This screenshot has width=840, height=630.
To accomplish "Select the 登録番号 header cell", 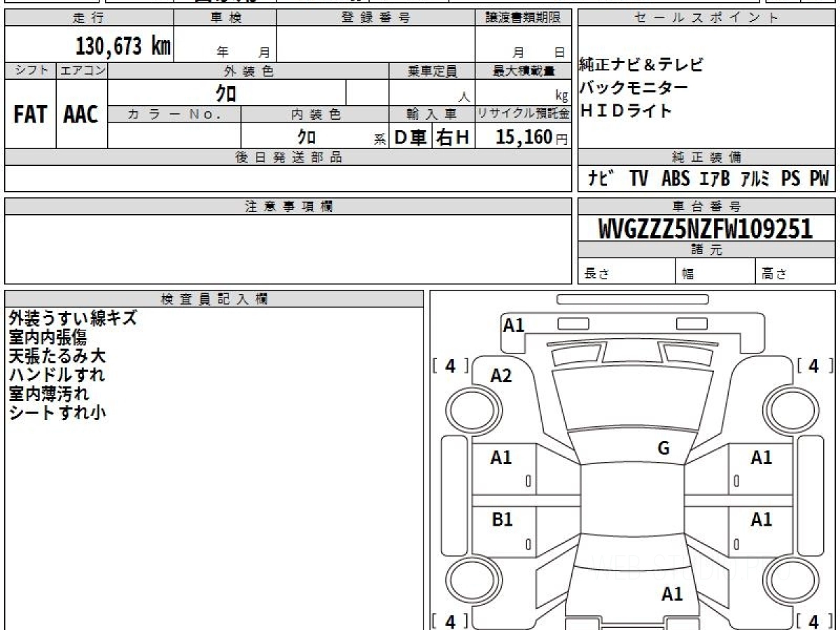I will click(376, 18).
